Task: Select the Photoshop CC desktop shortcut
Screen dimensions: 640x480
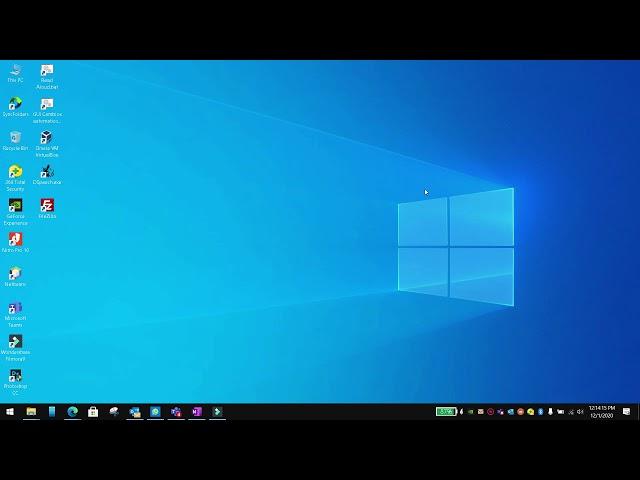Action: [15, 382]
